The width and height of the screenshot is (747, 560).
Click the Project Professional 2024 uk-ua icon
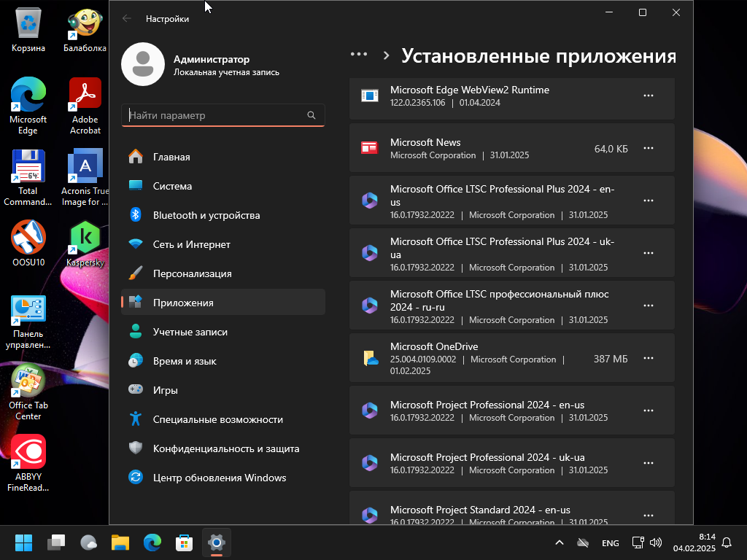370,463
